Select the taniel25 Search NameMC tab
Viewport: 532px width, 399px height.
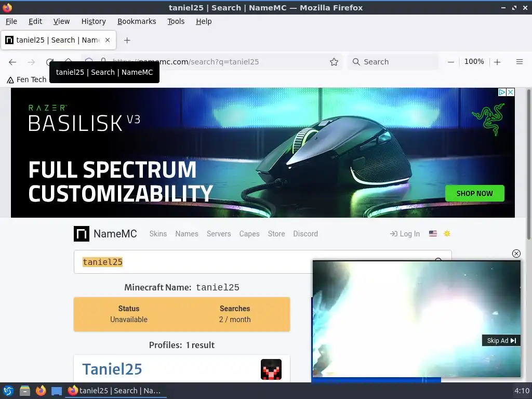tap(58, 40)
